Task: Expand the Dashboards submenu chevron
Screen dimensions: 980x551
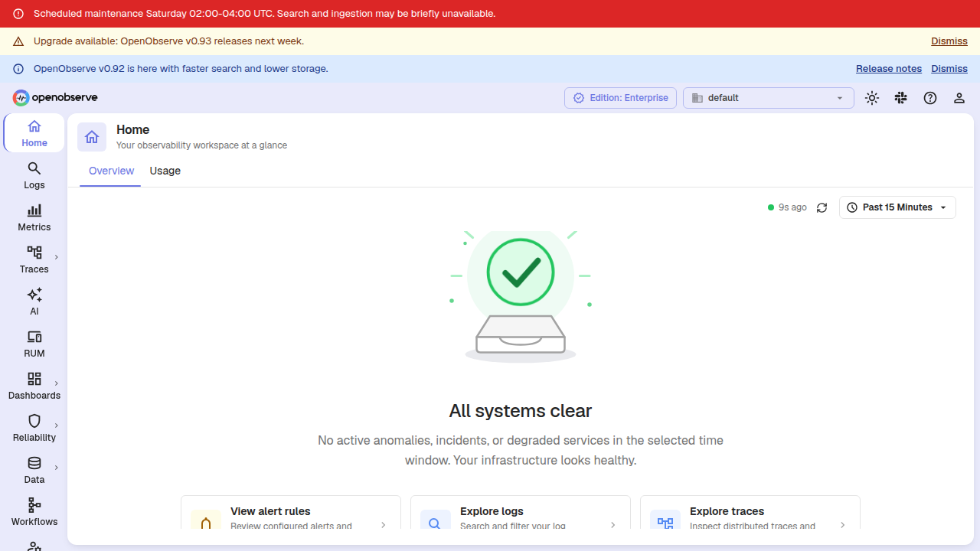Action: [x=57, y=383]
